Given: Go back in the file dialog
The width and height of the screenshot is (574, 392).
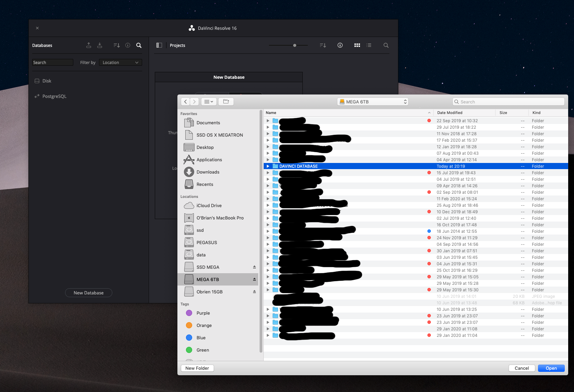Looking at the screenshot, I should coord(185,102).
